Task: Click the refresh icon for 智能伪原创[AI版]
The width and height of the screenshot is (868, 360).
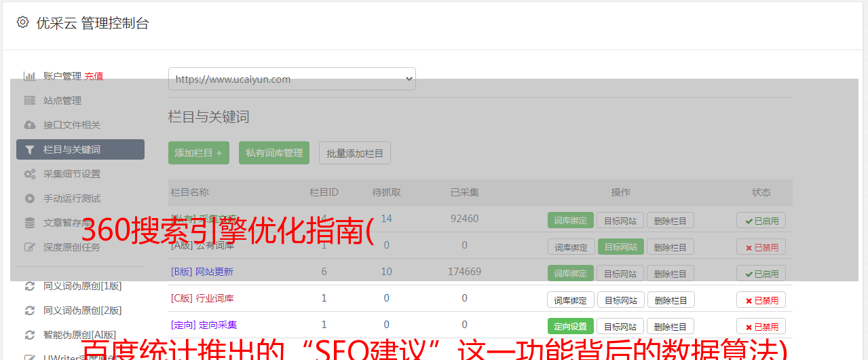Action: (29, 335)
